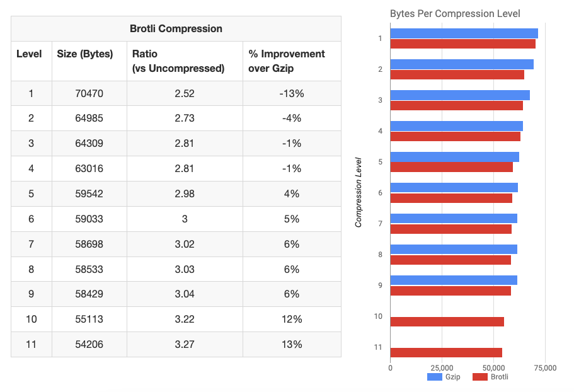
Task: Click the red Brotli bar for level 10
Action: click(x=447, y=321)
